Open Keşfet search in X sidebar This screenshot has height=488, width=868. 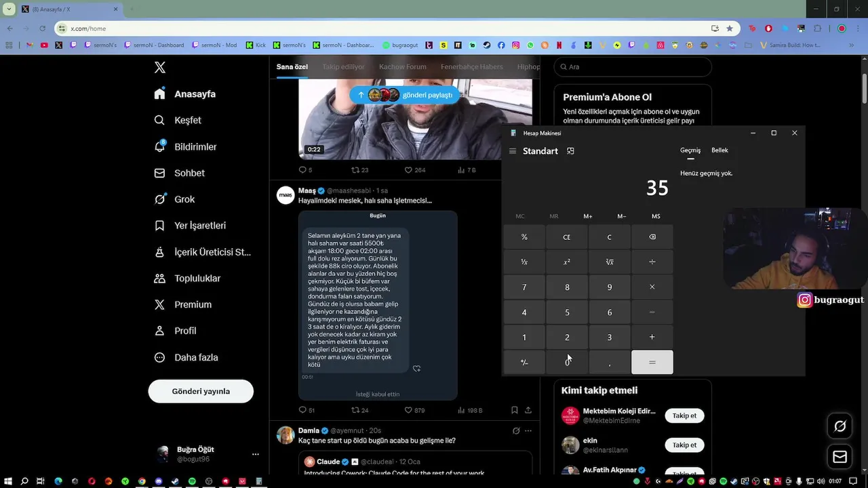click(x=178, y=120)
